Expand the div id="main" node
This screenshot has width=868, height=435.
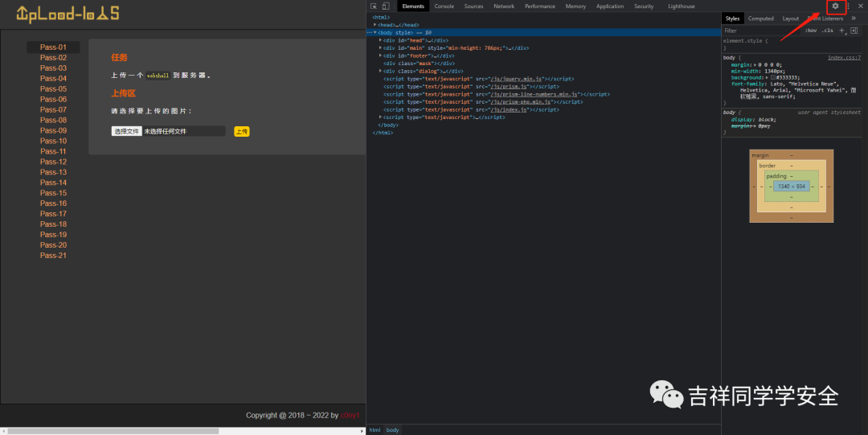coord(380,48)
